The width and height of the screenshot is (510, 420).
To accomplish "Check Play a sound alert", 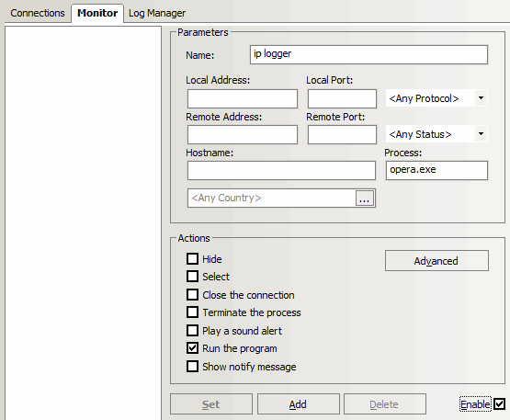I will [192, 331].
